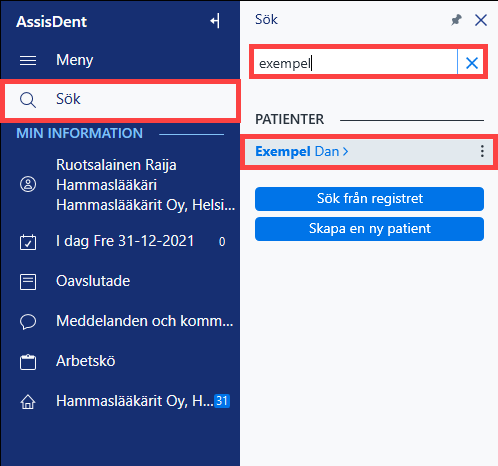
Task: Collapse the AssisDent sidebar with arrow icon
Action: click(215, 21)
